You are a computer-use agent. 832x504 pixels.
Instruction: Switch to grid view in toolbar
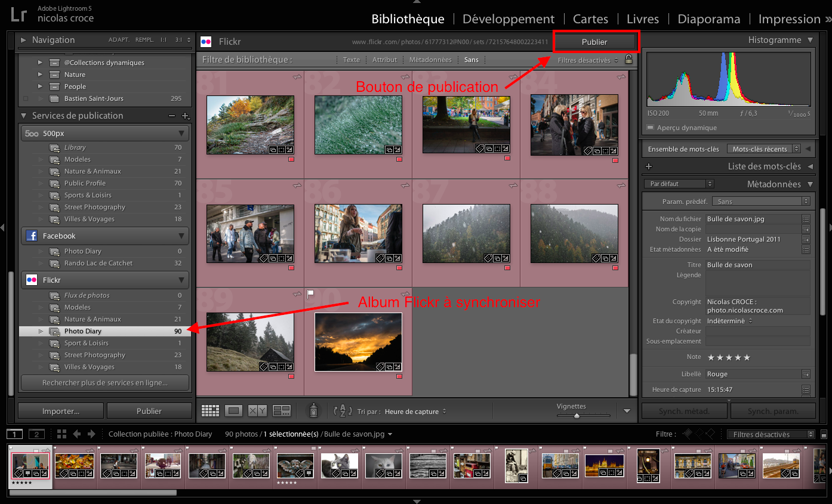(x=210, y=411)
